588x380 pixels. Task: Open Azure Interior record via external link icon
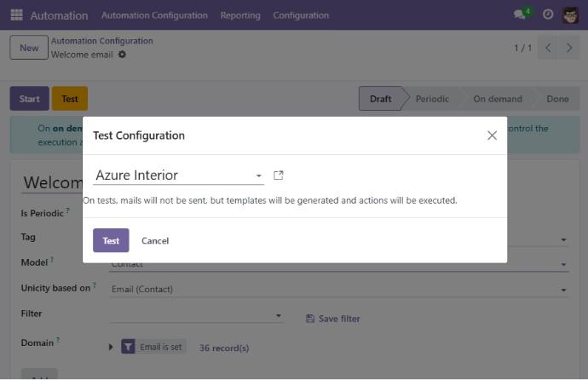[x=279, y=175]
